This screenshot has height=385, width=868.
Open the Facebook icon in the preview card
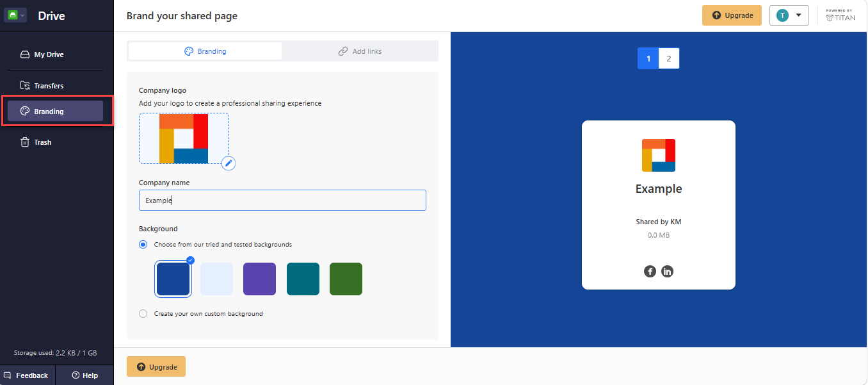click(x=650, y=271)
